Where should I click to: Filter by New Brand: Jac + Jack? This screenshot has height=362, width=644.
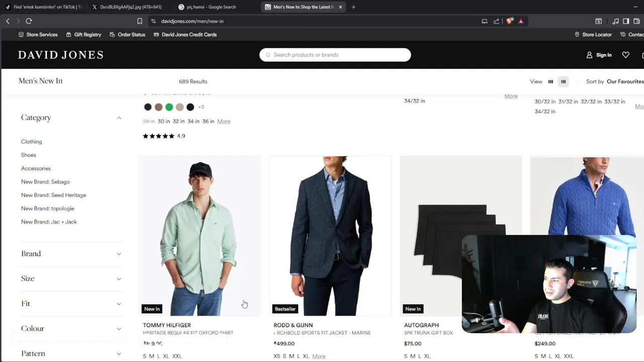(x=49, y=222)
